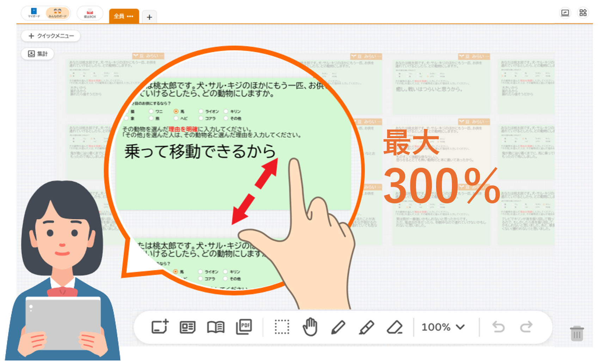Select the dotted rectangle selection tool
Viewport: 600px width, 364px height.
tap(282, 327)
